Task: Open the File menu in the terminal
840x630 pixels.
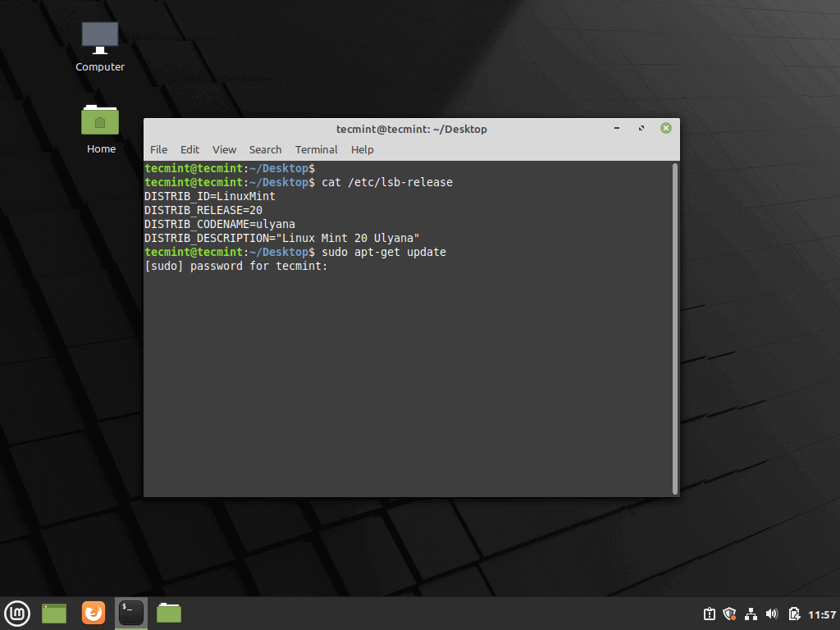Action: point(158,149)
